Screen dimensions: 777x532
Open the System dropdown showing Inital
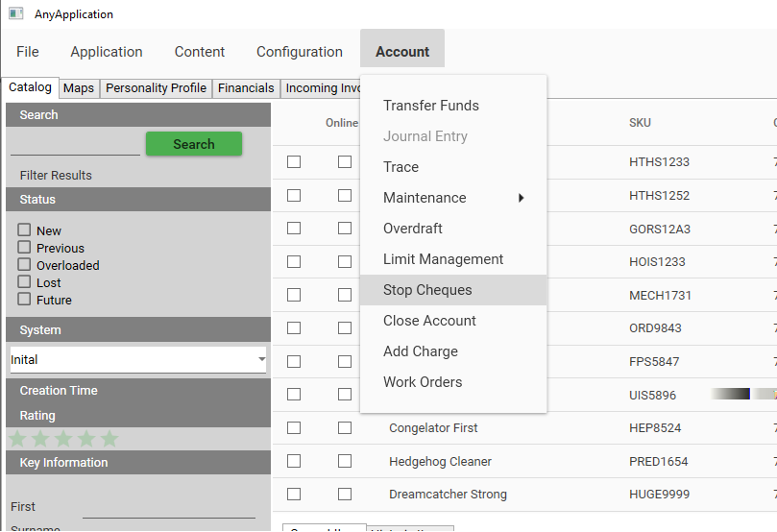point(137,360)
